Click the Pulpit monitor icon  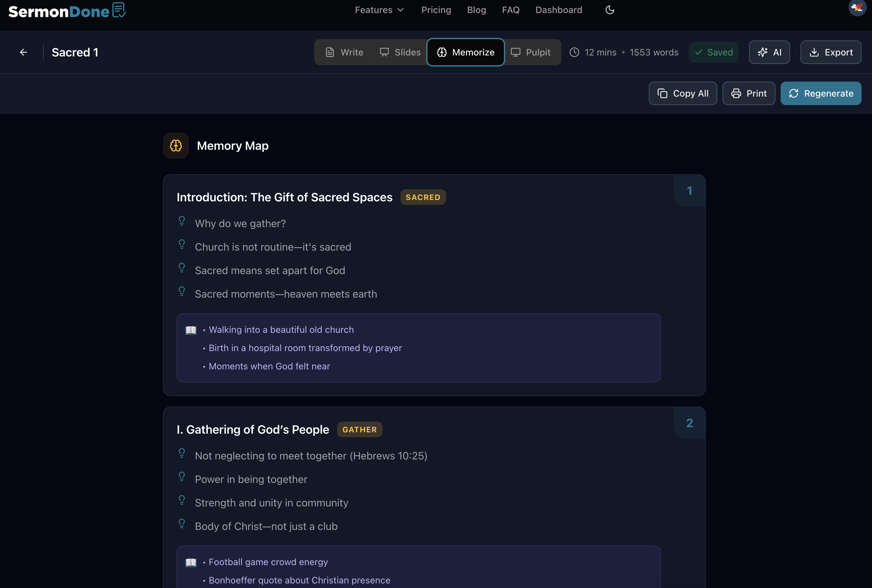[x=516, y=52]
